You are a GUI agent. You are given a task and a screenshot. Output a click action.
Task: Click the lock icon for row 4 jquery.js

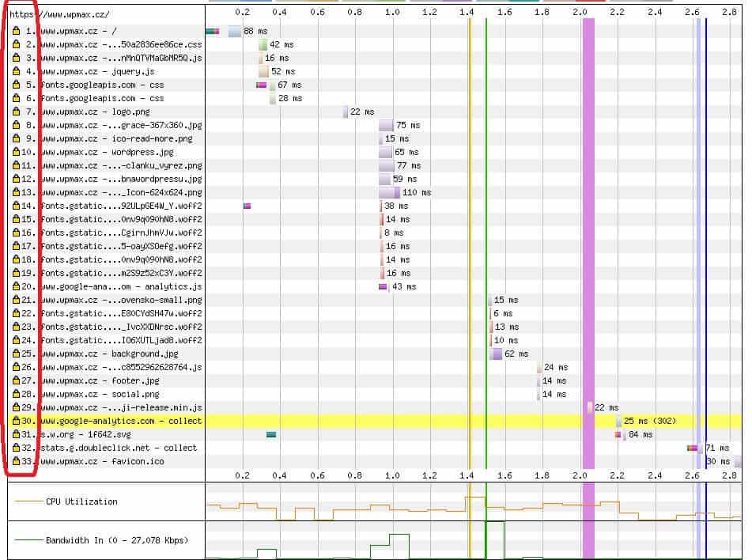[16, 71]
